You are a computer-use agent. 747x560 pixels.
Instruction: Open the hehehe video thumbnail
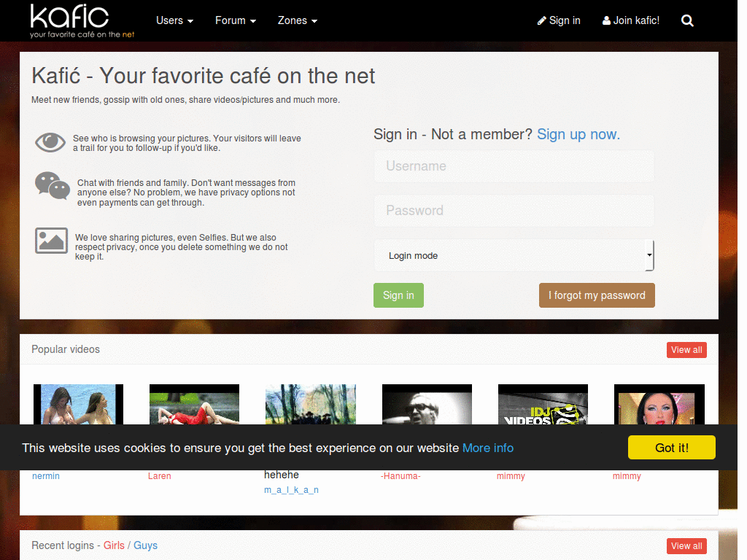point(311,404)
